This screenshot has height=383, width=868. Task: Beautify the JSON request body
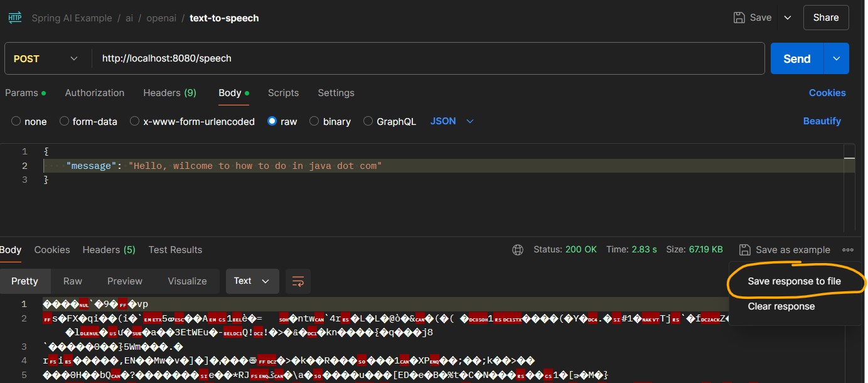[x=822, y=121]
